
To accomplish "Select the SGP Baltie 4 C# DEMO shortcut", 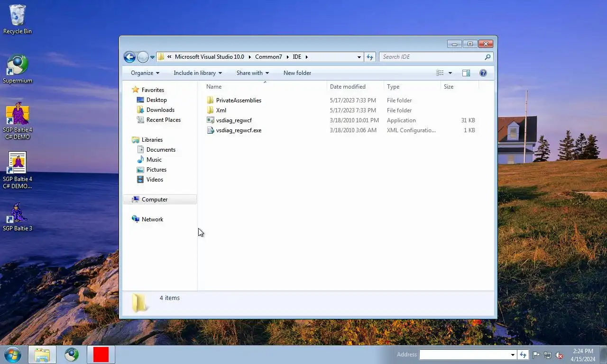I will (18, 121).
